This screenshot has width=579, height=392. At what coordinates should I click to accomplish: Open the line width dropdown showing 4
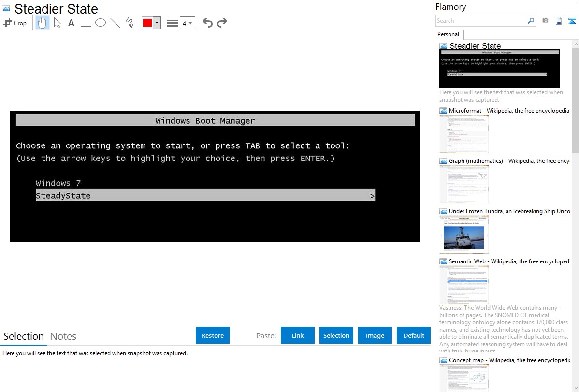[x=188, y=23]
